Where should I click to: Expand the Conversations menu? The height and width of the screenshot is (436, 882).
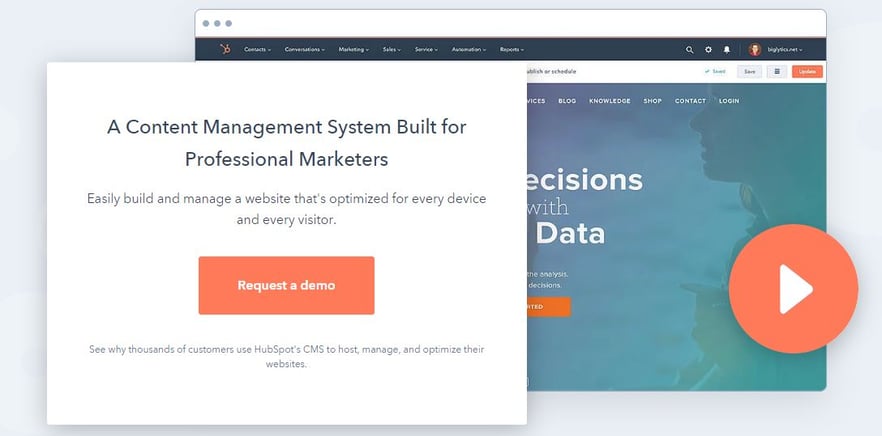point(304,50)
